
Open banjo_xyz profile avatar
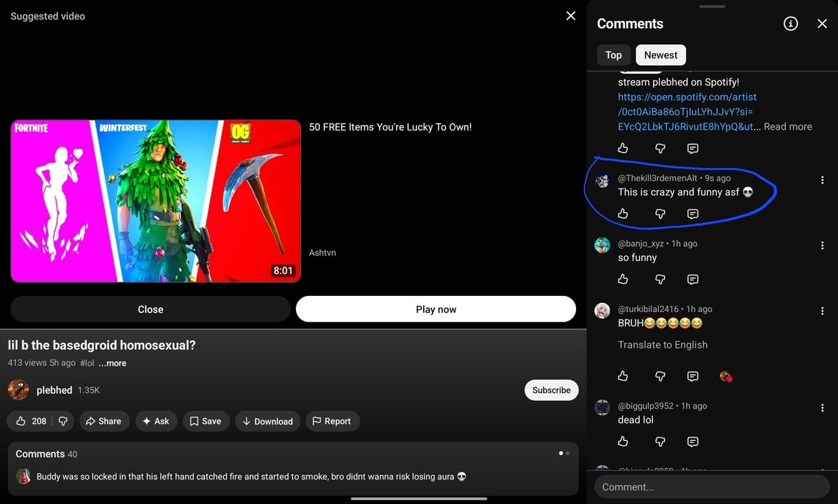tap(602, 245)
